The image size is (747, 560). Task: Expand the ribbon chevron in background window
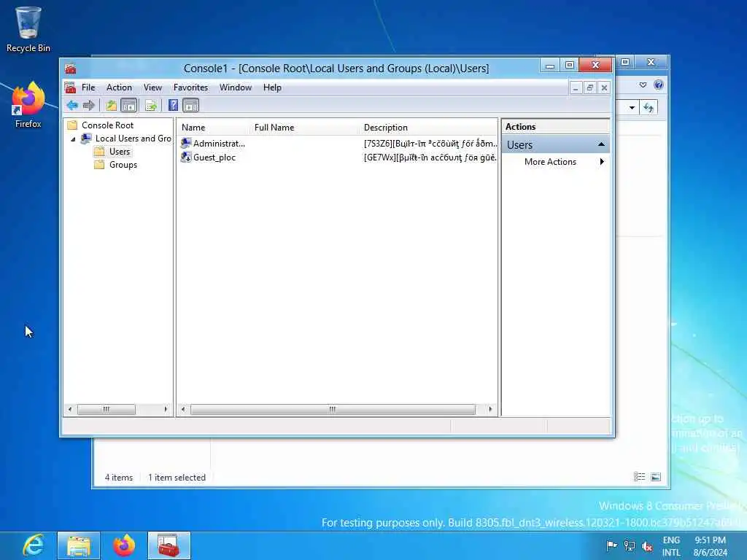pyautogui.click(x=643, y=85)
